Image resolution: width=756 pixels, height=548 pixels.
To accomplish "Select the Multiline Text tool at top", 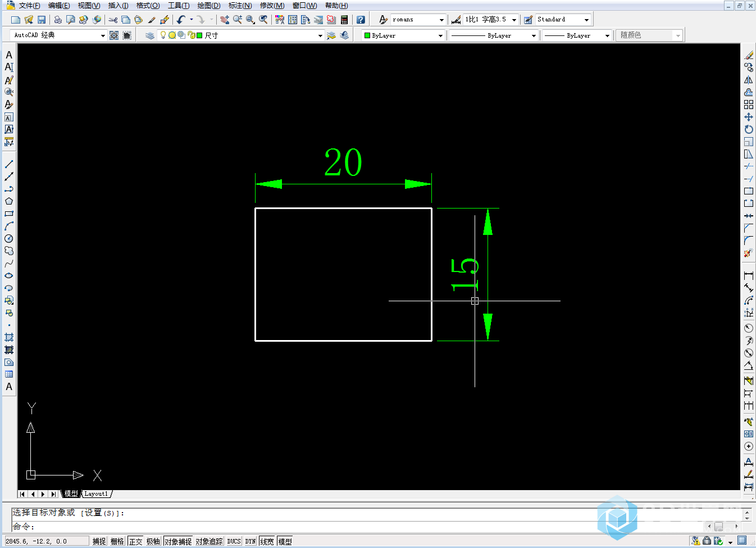I will pyautogui.click(x=9, y=55).
